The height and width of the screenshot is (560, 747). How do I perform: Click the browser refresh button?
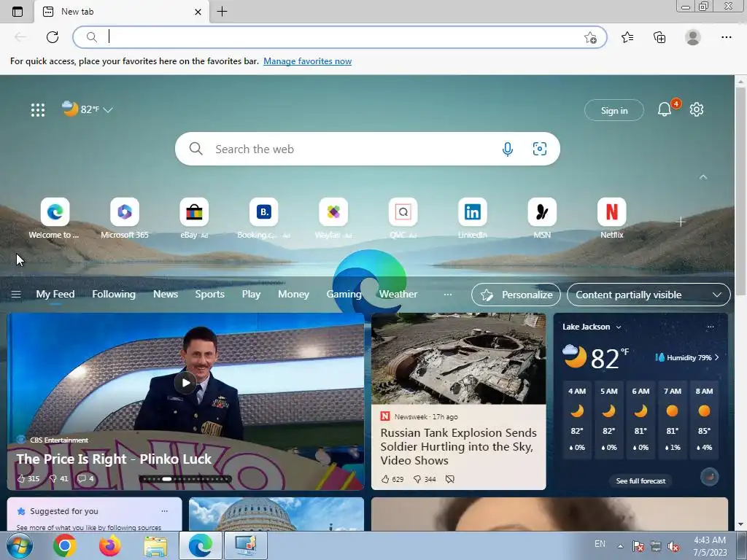(53, 37)
